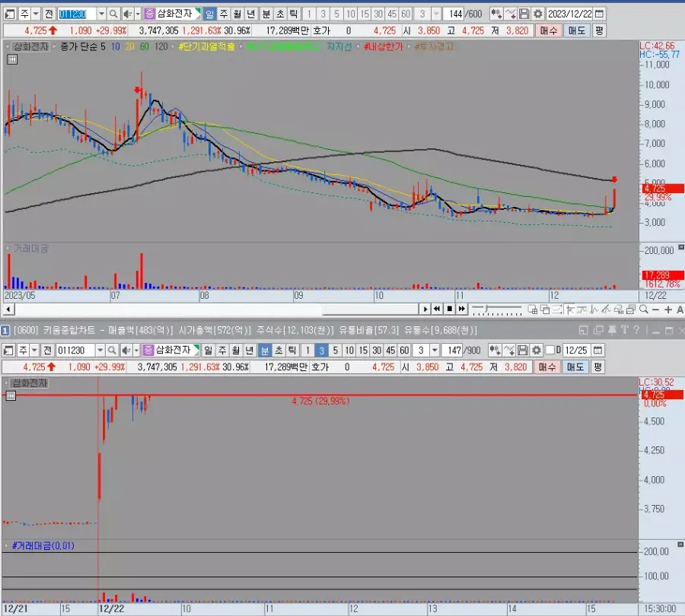685x616 pixels.
Task: Expand interval value 3 dropdown in lower chart
Action: [x=435, y=350]
